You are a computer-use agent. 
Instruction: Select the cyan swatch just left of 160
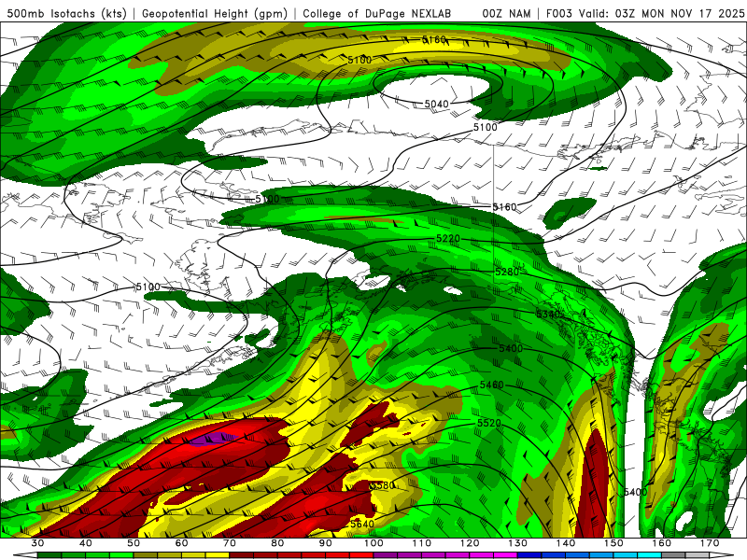[649, 555]
